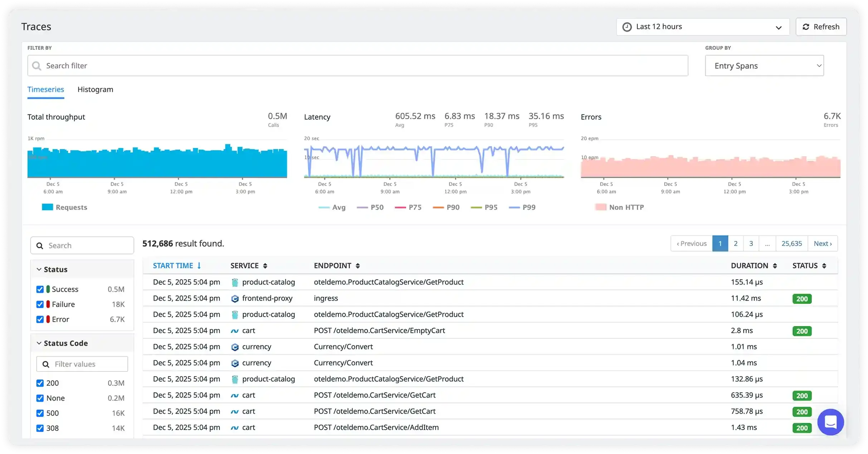Screen dimensions: 868x454
Task: Go to the Next results page
Action: pyautogui.click(x=822, y=243)
